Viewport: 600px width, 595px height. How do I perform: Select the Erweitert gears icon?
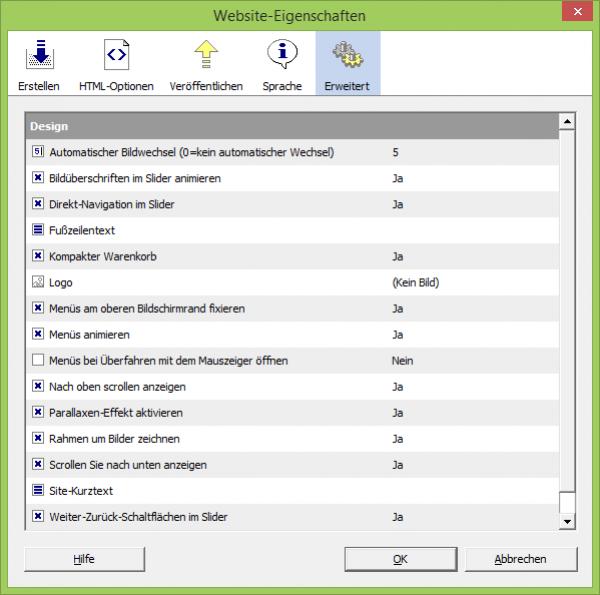tap(347, 54)
